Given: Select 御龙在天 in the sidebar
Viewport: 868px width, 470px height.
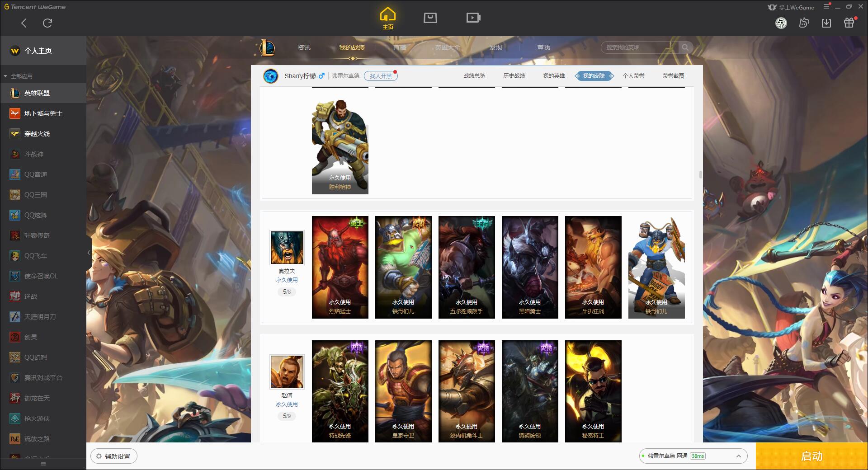Looking at the screenshot, I should pyautogui.click(x=43, y=398).
